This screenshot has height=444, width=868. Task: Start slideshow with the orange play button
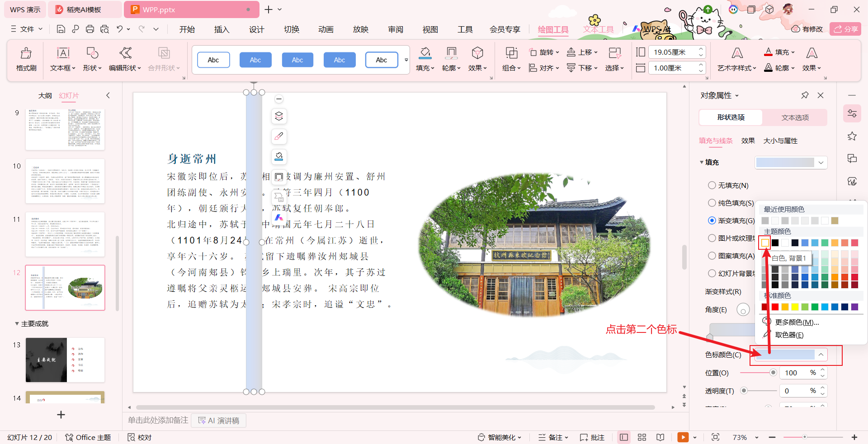coord(683,437)
